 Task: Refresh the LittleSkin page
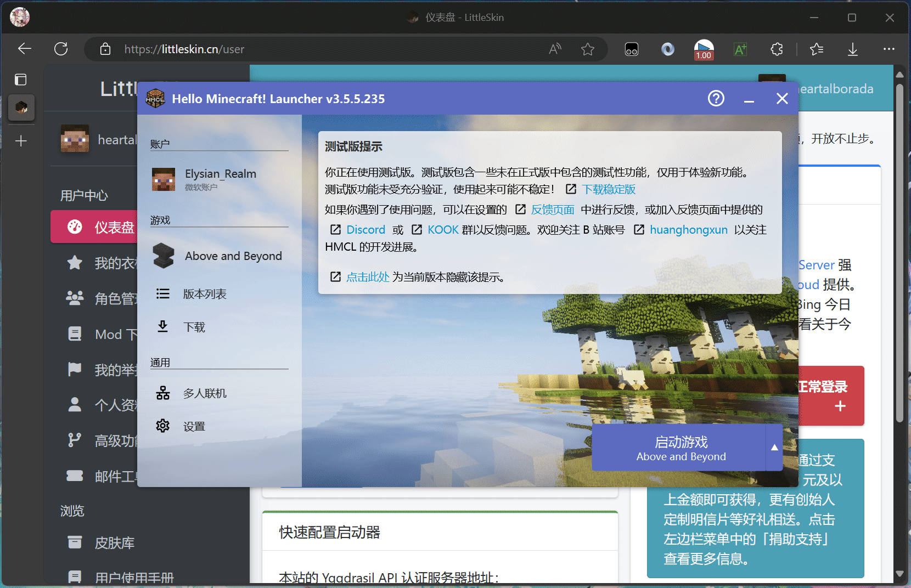tap(61, 49)
